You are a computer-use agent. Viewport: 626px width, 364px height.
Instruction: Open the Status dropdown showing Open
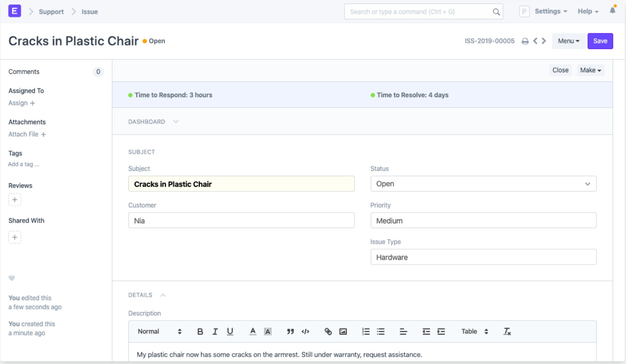tap(483, 184)
